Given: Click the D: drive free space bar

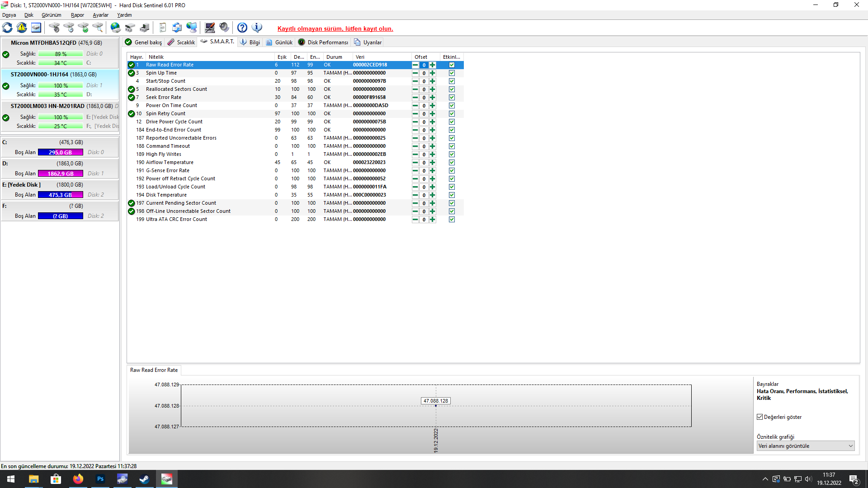Looking at the screenshot, I should [61, 174].
